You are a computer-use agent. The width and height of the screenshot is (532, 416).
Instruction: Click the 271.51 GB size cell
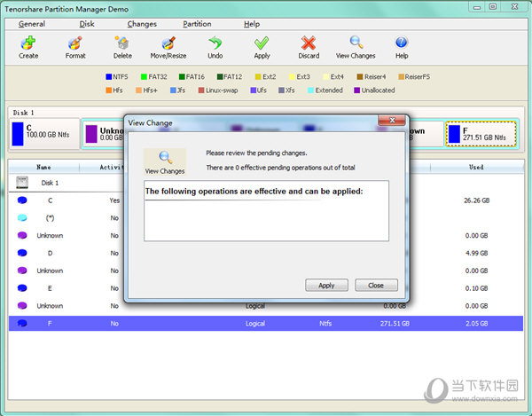(395, 324)
